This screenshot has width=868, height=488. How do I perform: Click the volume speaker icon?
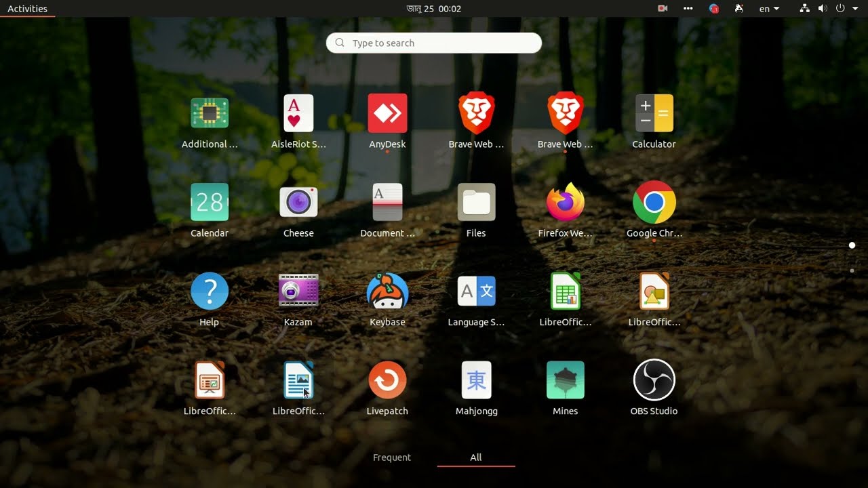click(823, 9)
